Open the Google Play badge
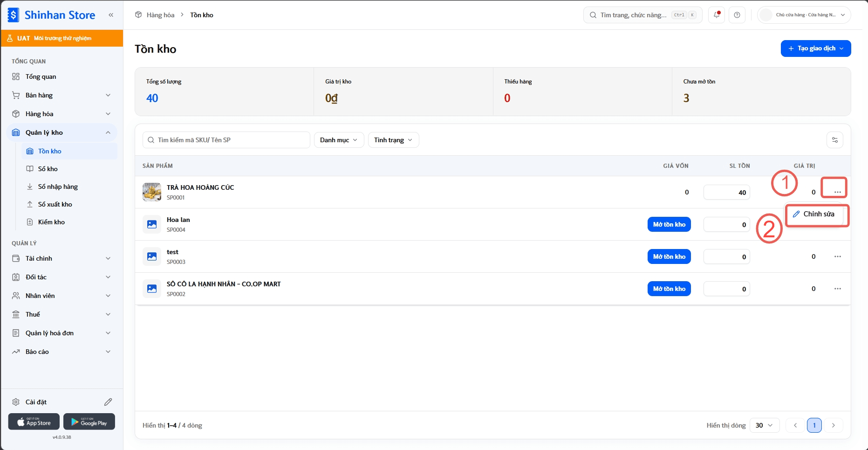868x450 pixels. 89,422
